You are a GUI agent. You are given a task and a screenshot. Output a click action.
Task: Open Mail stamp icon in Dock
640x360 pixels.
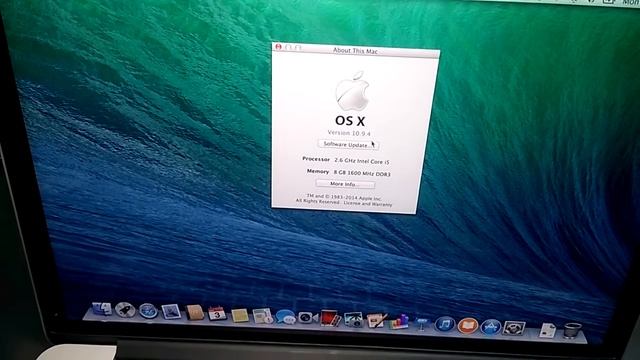click(x=171, y=312)
